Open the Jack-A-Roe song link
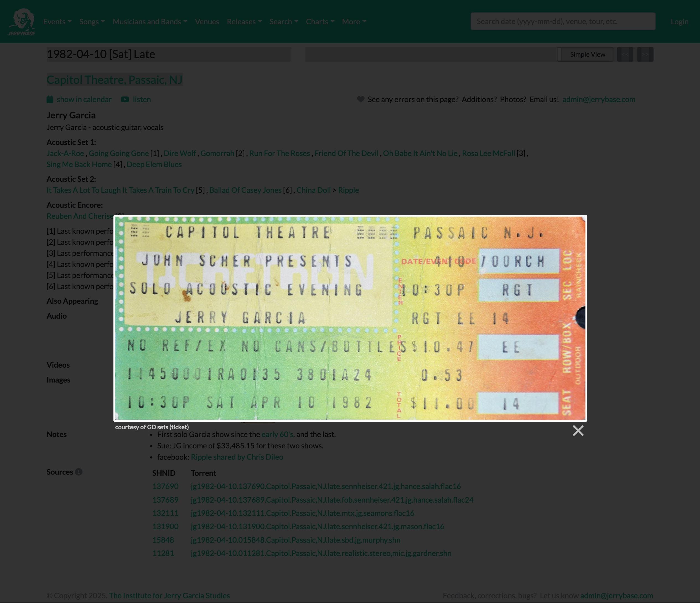 (x=65, y=153)
